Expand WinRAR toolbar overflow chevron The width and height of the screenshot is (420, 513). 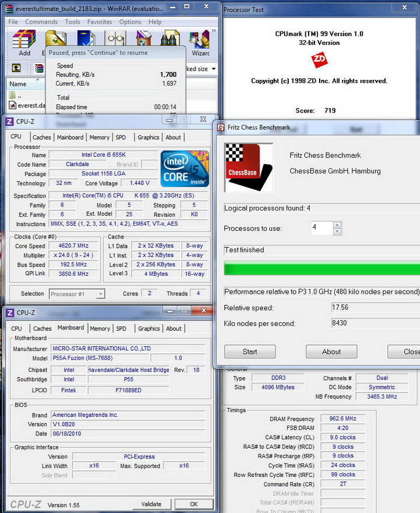pyautogui.click(x=213, y=31)
